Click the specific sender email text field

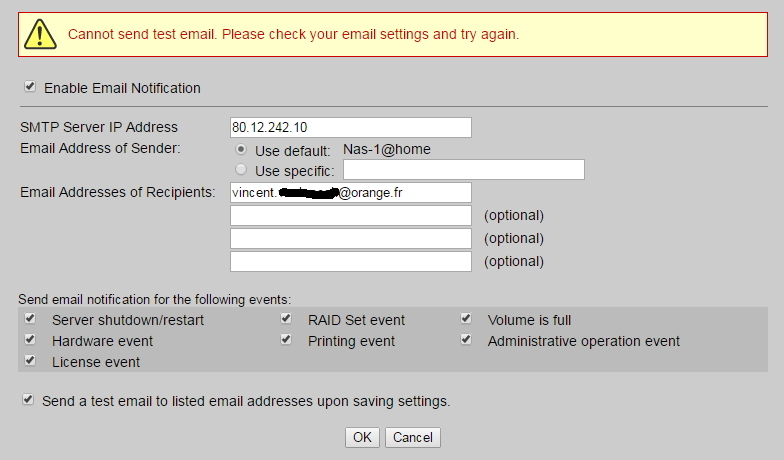pos(463,170)
